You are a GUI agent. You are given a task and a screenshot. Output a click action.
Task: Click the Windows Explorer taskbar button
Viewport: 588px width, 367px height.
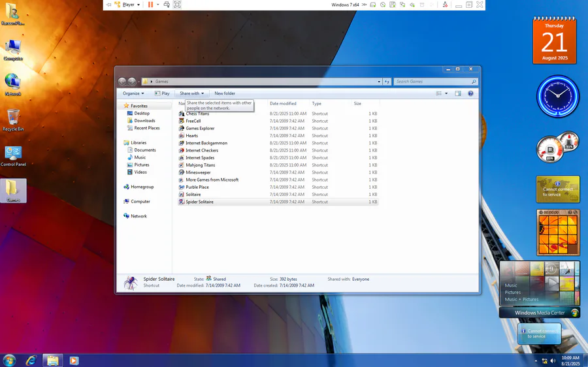point(52,360)
